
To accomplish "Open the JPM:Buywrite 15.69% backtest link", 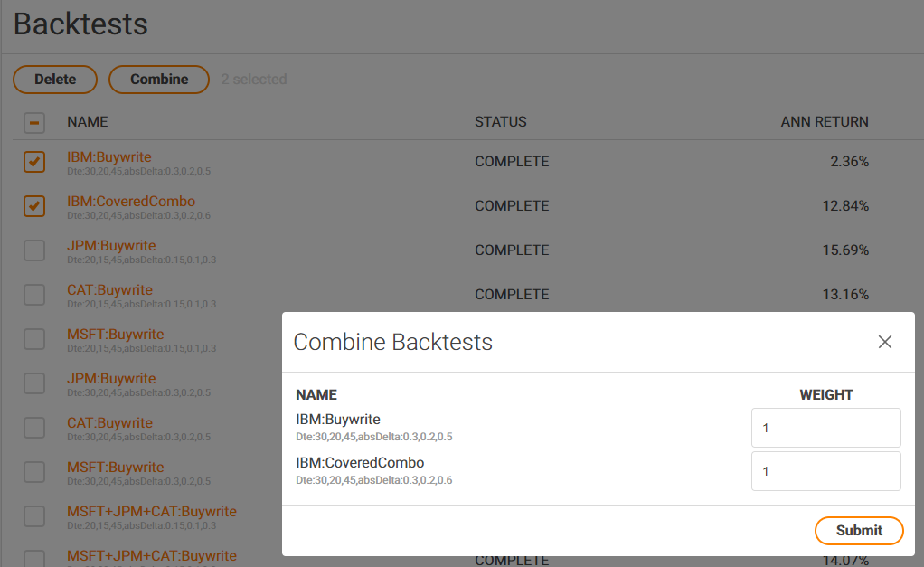I will point(111,246).
